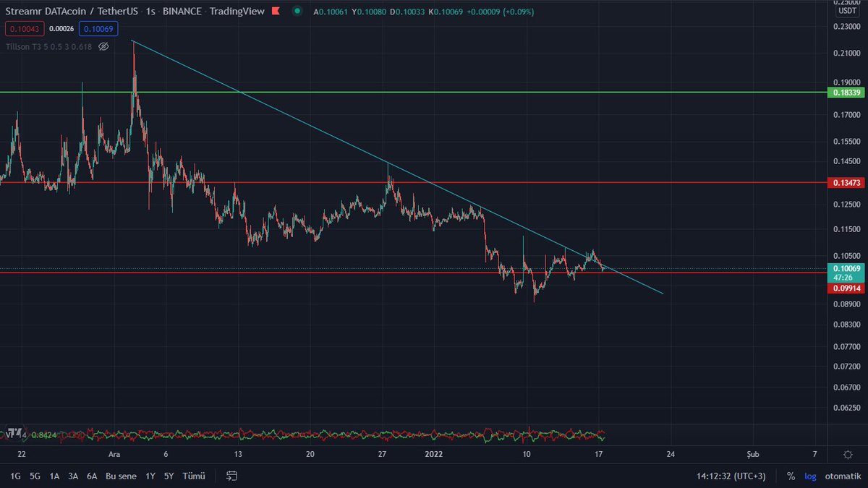The height and width of the screenshot is (488, 868).
Task: Click the red sell price 0.10043 button
Action: 23,29
